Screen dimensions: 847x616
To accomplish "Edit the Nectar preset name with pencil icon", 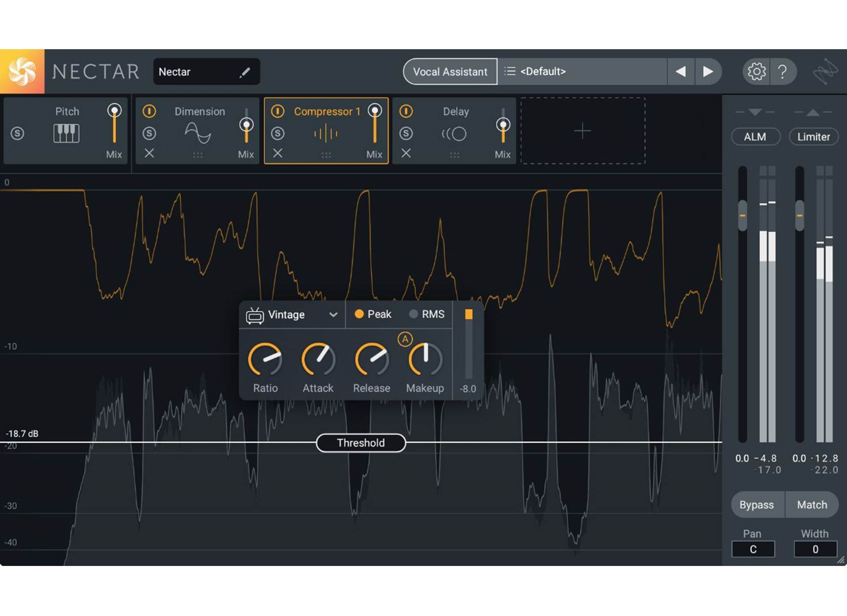I will 245,72.
